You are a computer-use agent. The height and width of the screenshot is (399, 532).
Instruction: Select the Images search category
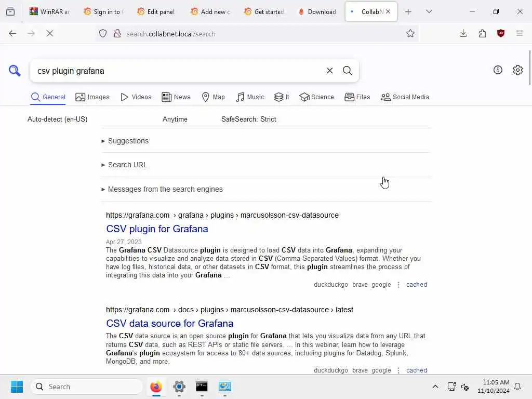[x=92, y=97]
